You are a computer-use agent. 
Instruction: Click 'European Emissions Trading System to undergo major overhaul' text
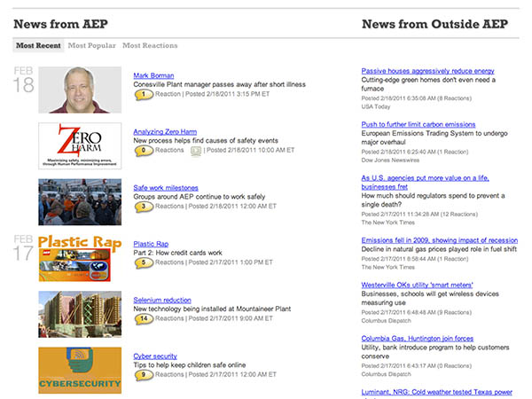(434, 137)
